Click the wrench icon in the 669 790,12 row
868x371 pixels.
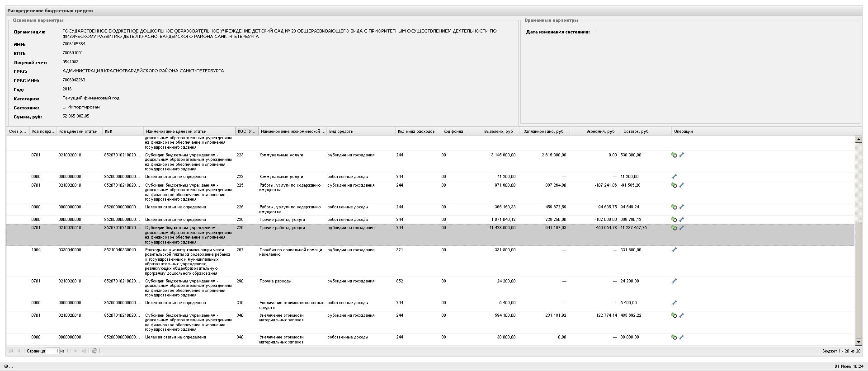pyautogui.click(x=682, y=220)
